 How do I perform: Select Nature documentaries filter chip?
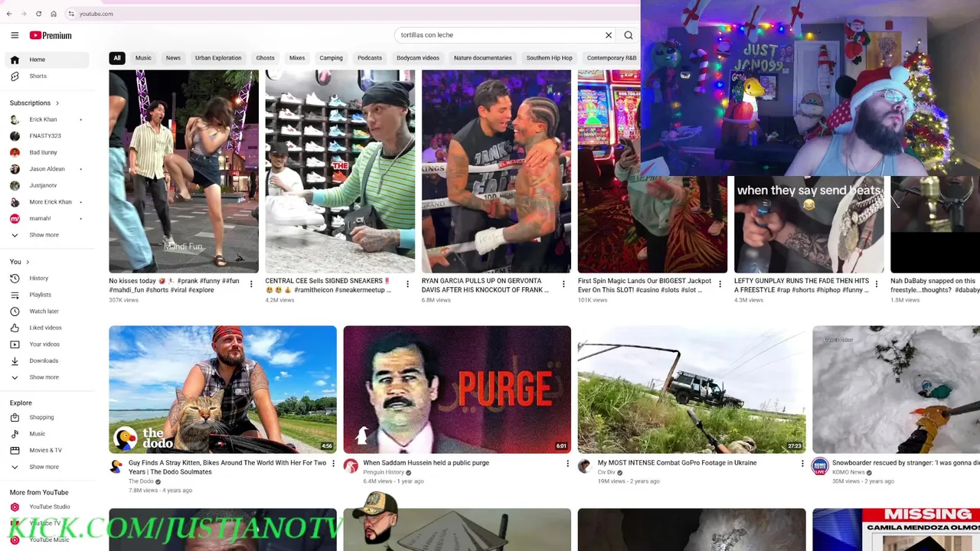coord(482,58)
